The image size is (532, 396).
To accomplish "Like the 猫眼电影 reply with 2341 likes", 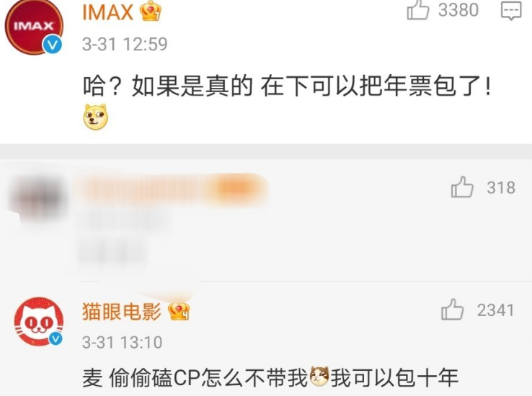I will coord(452,310).
